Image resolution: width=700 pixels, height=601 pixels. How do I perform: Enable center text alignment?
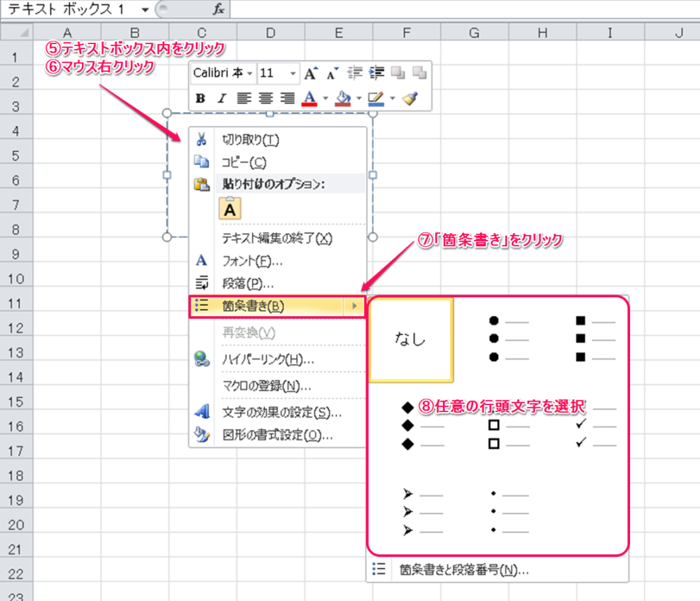click(x=265, y=99)
